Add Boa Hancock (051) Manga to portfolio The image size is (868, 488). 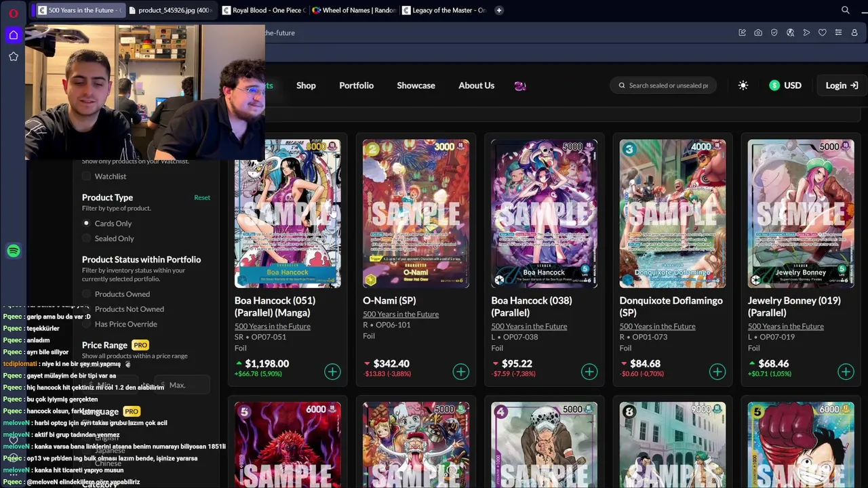tap(332, 371)
